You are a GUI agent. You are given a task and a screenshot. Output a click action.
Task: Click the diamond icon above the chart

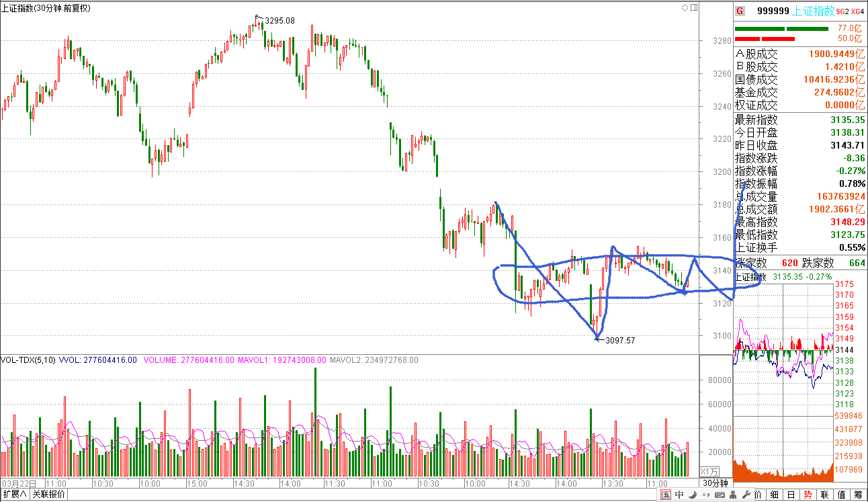click(685, 8)
